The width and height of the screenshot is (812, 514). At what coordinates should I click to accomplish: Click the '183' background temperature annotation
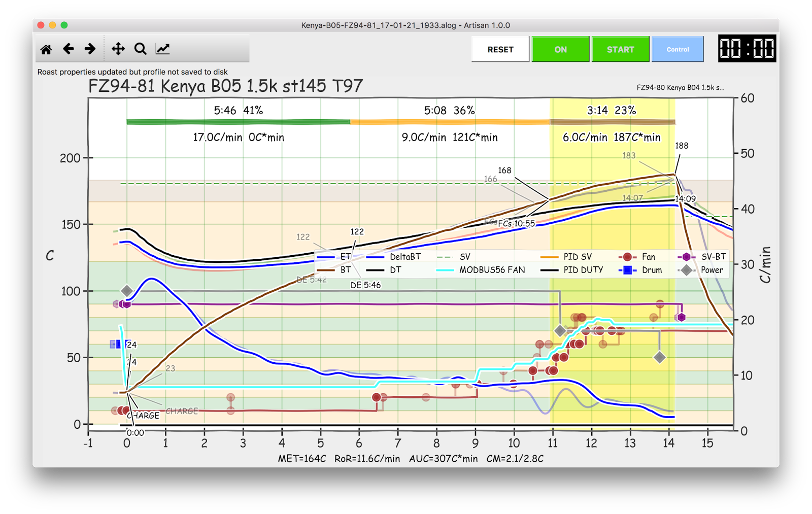[x=629, y=156]
